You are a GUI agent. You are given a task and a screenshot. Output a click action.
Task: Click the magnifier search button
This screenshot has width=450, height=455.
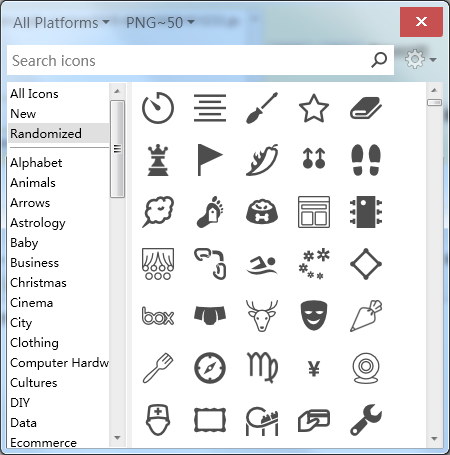379,60
